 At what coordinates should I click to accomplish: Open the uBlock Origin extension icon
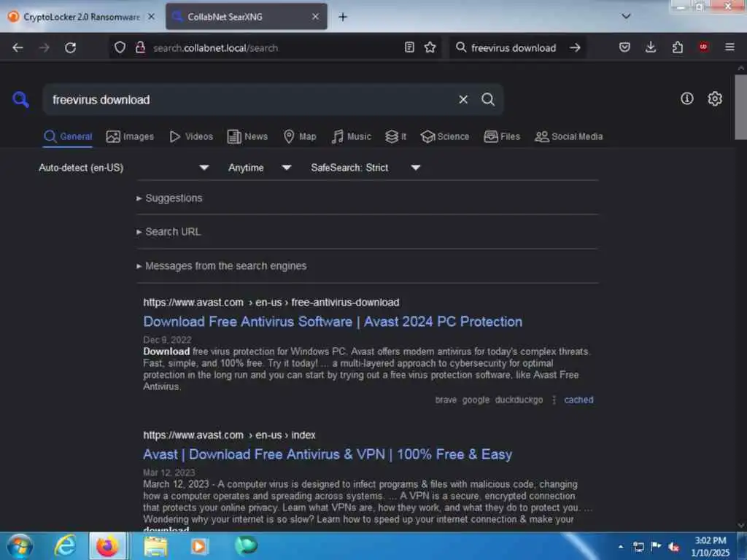[x=703, y=47]
